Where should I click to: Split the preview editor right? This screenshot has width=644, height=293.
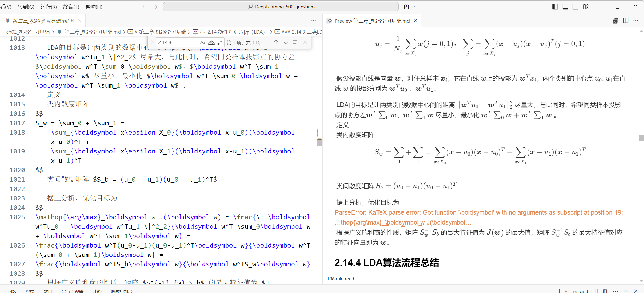[x=626, y=21]
